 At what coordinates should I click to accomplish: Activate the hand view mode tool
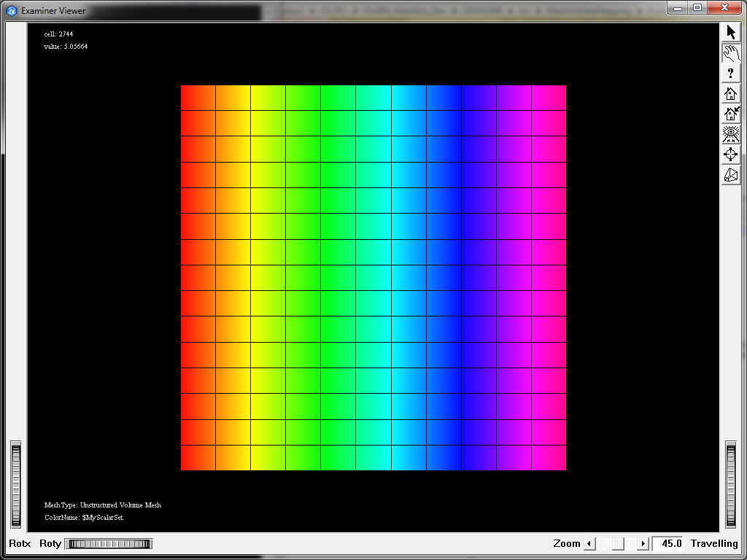pyautogui.click(x=731, y=52)
